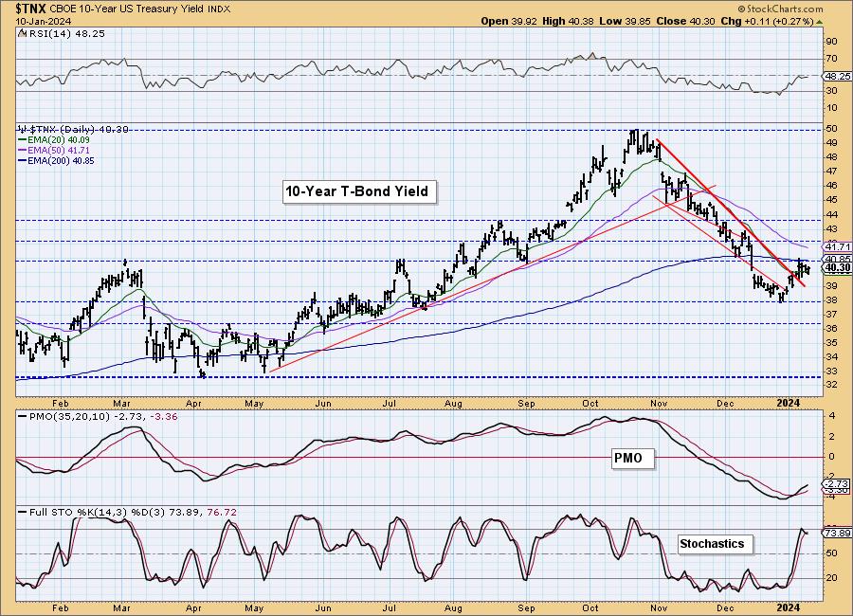This screenshot has width=853, height=616.
Task: Click the 35 level on price axis
Action: [831, 343]
